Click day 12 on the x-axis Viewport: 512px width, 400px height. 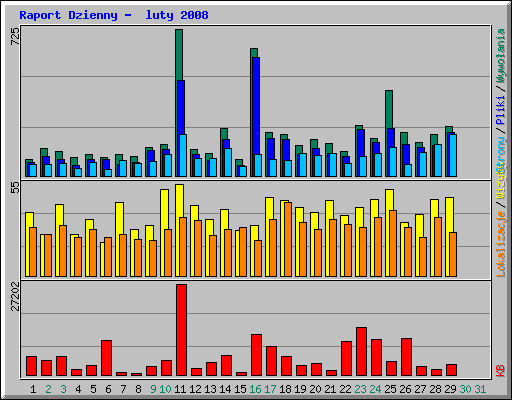pos(195,389)
